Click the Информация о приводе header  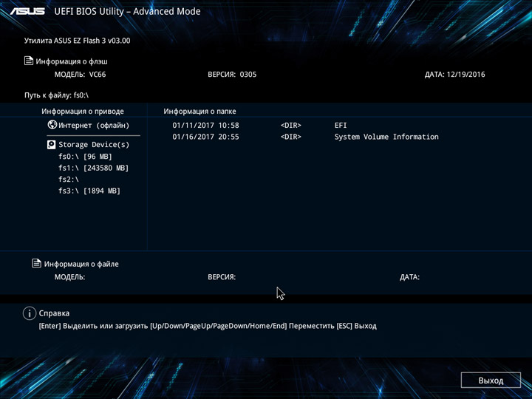83,112
